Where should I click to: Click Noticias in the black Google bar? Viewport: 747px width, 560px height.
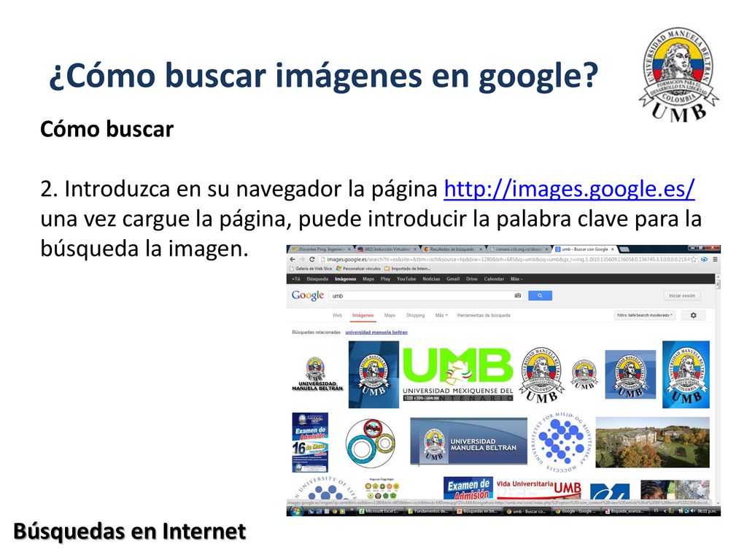431,279
